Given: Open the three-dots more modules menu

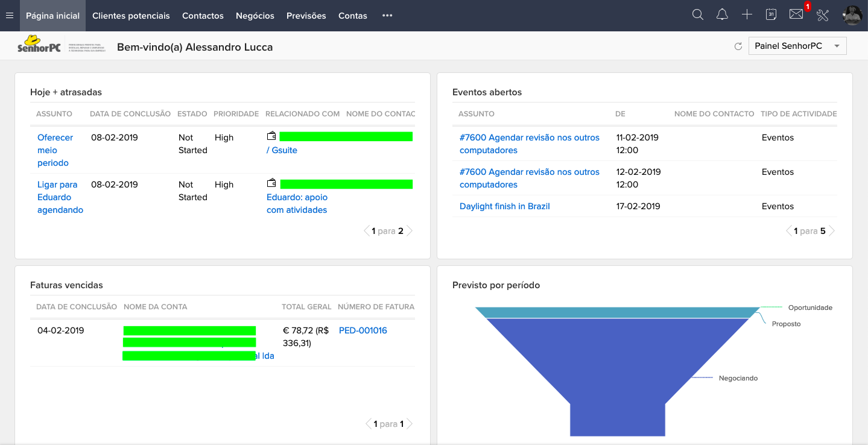Looking at the screenshot, I should (387, 16).
